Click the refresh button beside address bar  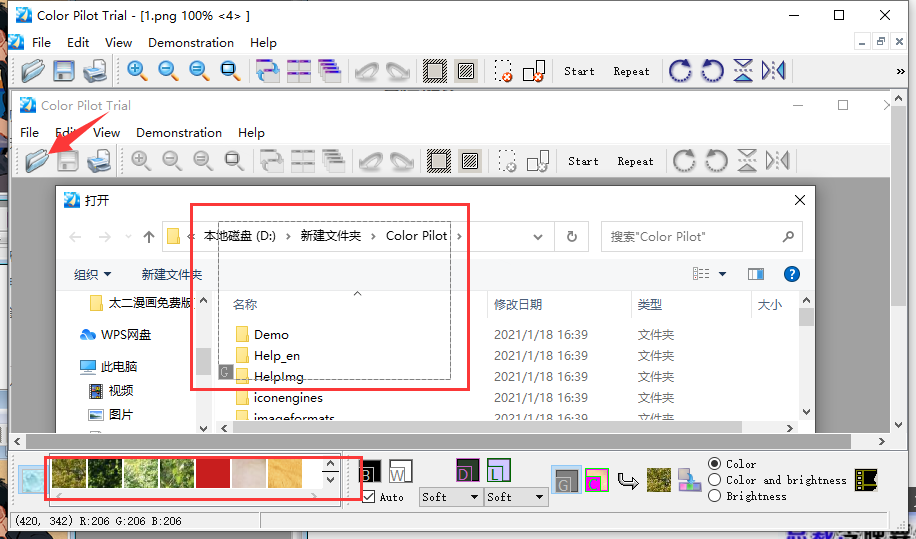coord(572,237)
